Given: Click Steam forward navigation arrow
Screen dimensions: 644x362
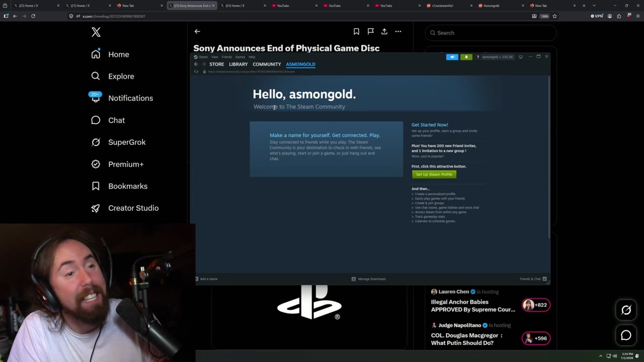Looking at the screenshot, I should point(203,64).
